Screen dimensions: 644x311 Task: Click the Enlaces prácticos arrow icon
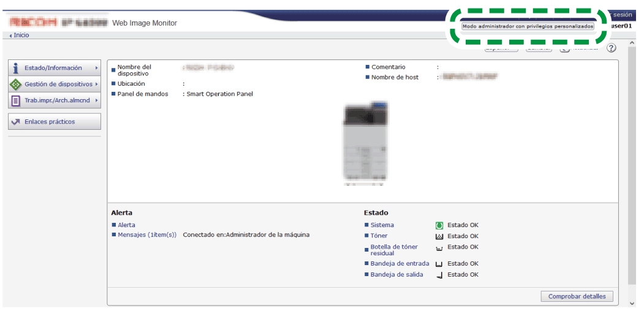(16, 122)
